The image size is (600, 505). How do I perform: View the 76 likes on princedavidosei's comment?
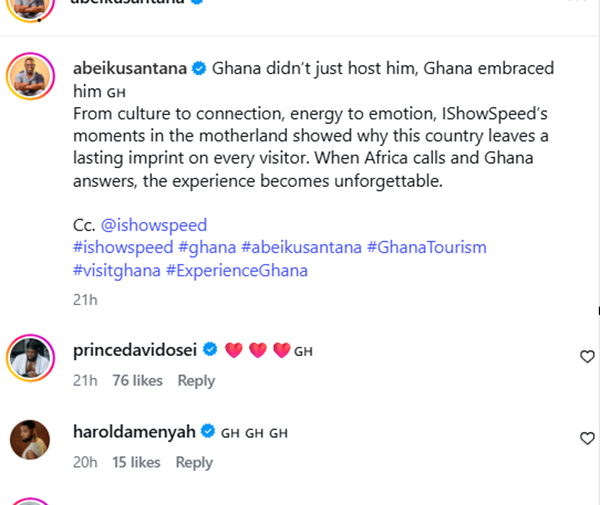(x=137, y=380)
